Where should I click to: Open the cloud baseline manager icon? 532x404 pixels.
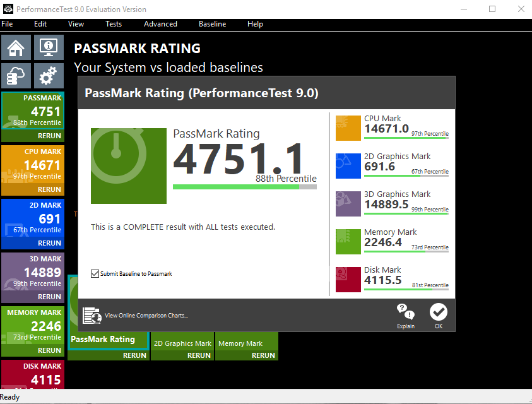(x=16, y=76)
